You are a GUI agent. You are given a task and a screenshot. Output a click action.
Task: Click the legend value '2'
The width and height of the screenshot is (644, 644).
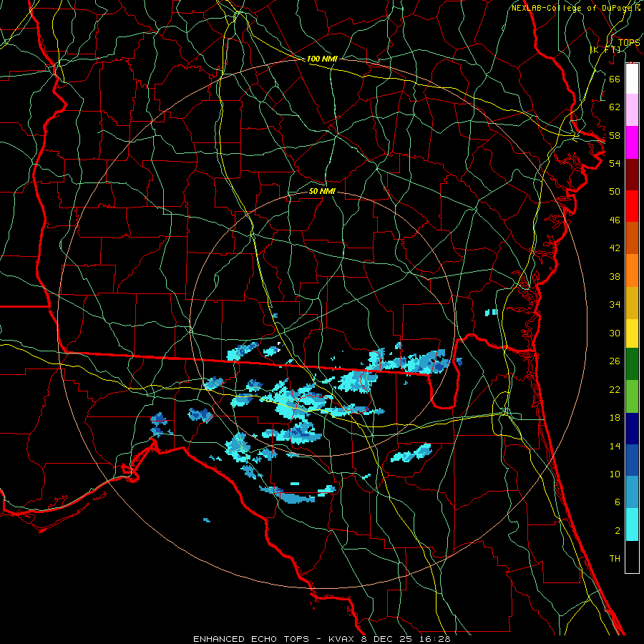618,531
